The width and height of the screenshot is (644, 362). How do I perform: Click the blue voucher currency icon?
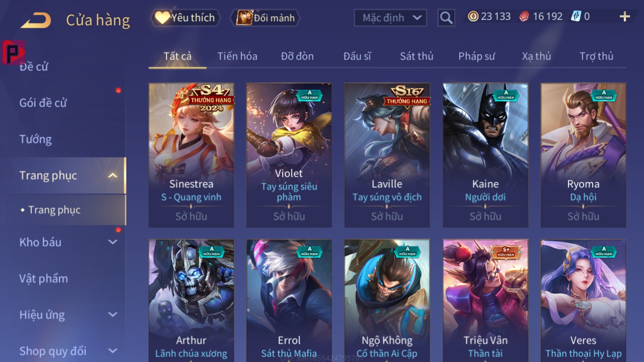[x=576, y=16]
